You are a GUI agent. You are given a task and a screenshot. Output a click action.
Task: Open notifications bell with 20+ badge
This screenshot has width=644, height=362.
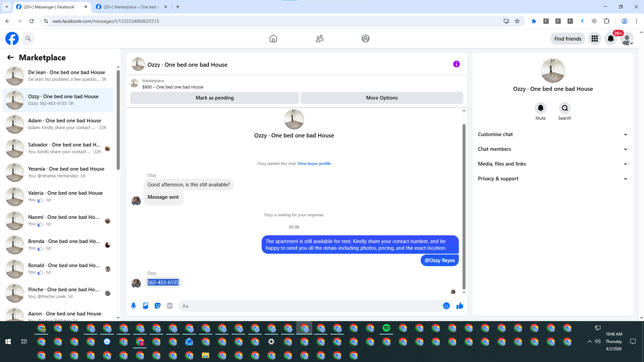pos(611,39)
